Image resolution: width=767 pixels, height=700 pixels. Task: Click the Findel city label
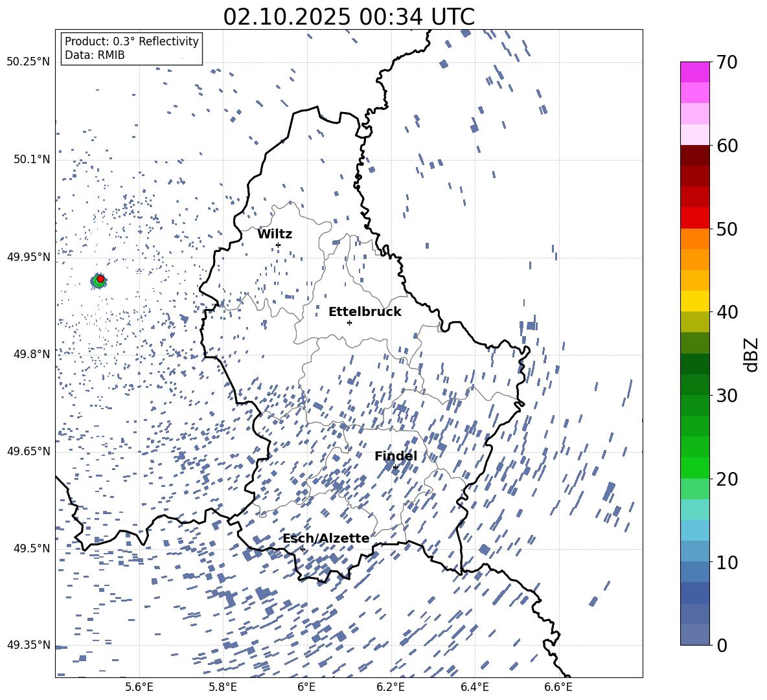point(396,456)
